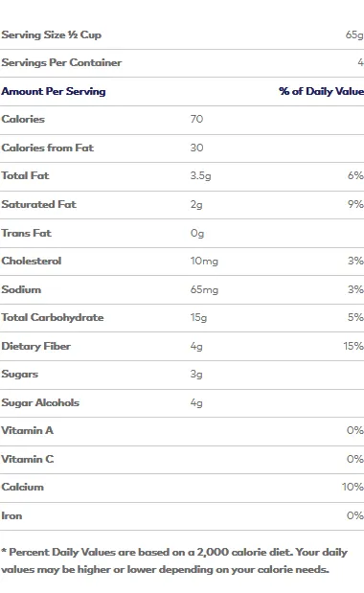Click the Total Carbohydrate label

(53, 318)
